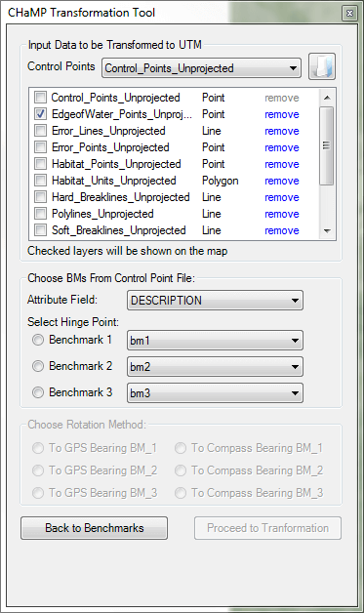
Task: Expand the bm2 benchmark dropdown
Action: click(215, 367)
